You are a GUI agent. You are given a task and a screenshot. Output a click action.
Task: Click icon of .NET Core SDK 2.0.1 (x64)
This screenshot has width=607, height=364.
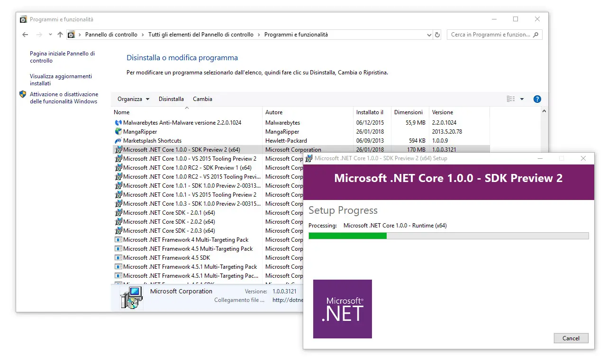pyautogui.click(x=118, y=213)
